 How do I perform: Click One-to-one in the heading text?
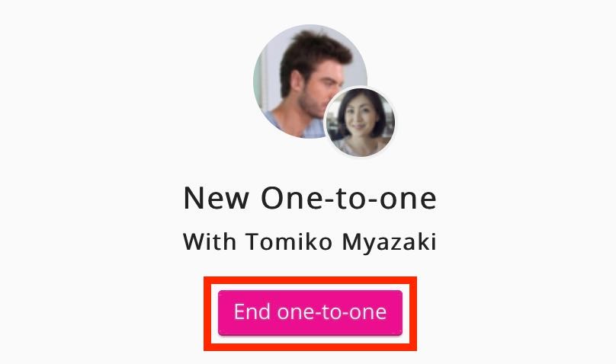point(349,199)
